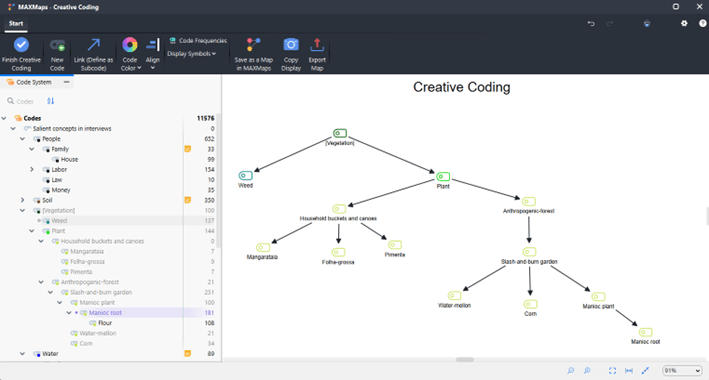
Task: Open memo icon on Soil row
Action: pos(188,200)
